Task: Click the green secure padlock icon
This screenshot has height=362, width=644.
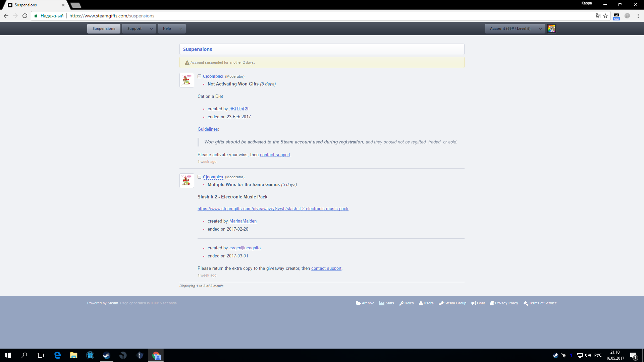Action: tap(36, 16)
